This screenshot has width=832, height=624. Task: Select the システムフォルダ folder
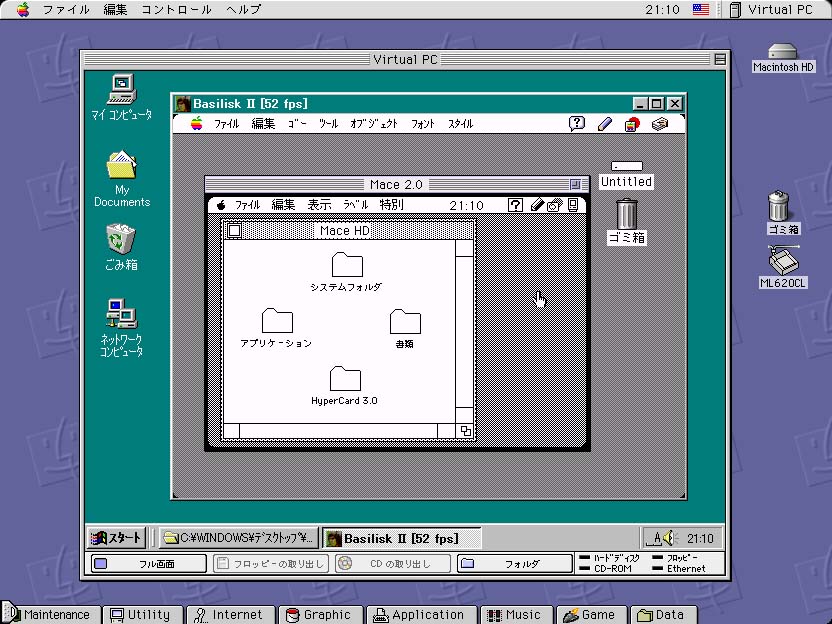(x=346, y=272)
